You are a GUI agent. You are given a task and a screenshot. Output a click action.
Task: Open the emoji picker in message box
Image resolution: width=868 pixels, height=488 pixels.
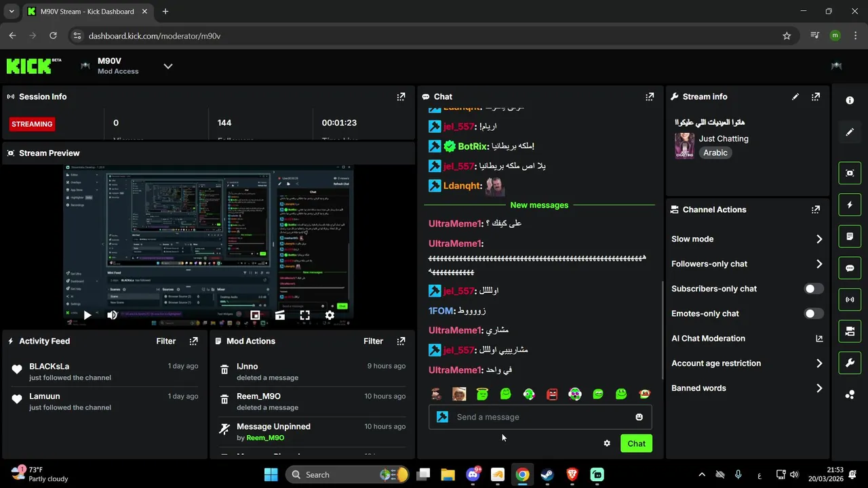(639, 417)
